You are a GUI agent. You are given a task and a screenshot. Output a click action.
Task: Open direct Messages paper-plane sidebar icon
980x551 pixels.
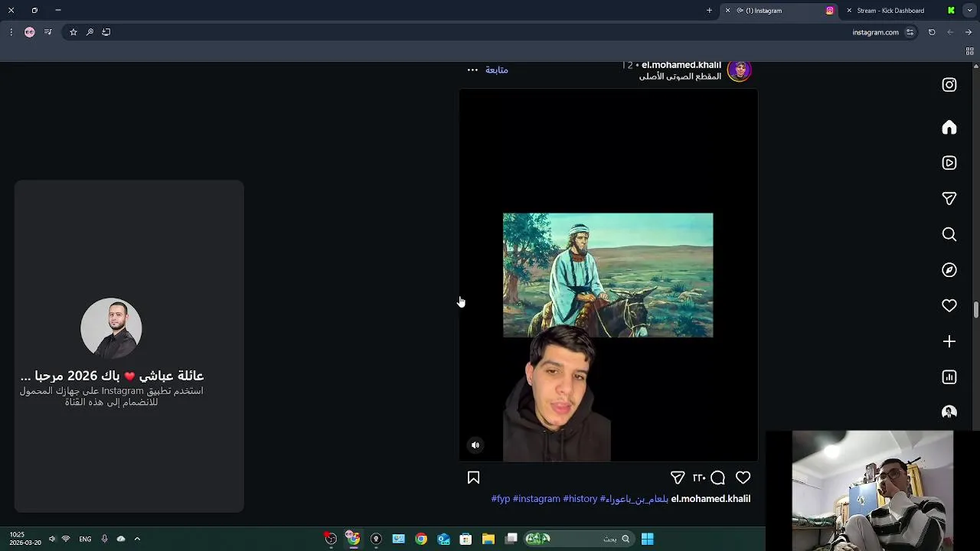[x=949, y=198]
